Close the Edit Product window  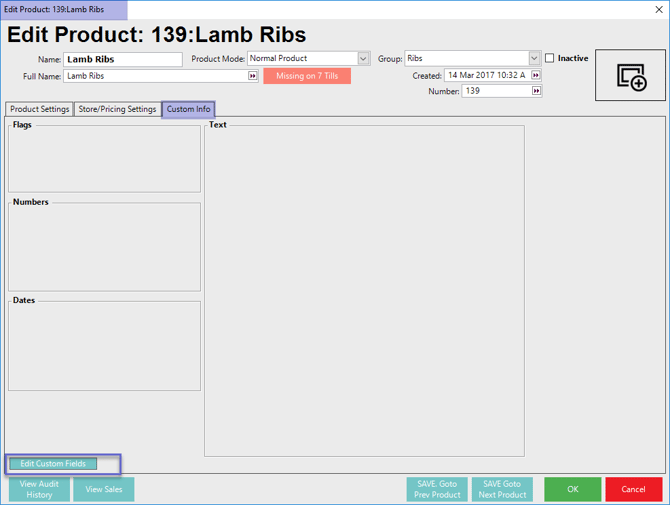click(x=658, y=10)
